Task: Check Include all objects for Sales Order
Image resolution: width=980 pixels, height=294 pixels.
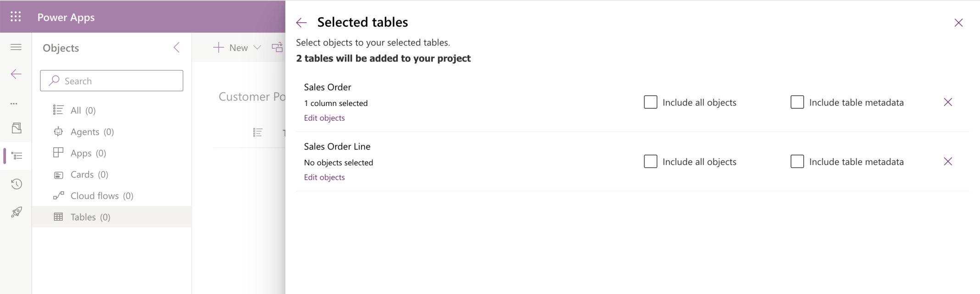Action: 650,102
